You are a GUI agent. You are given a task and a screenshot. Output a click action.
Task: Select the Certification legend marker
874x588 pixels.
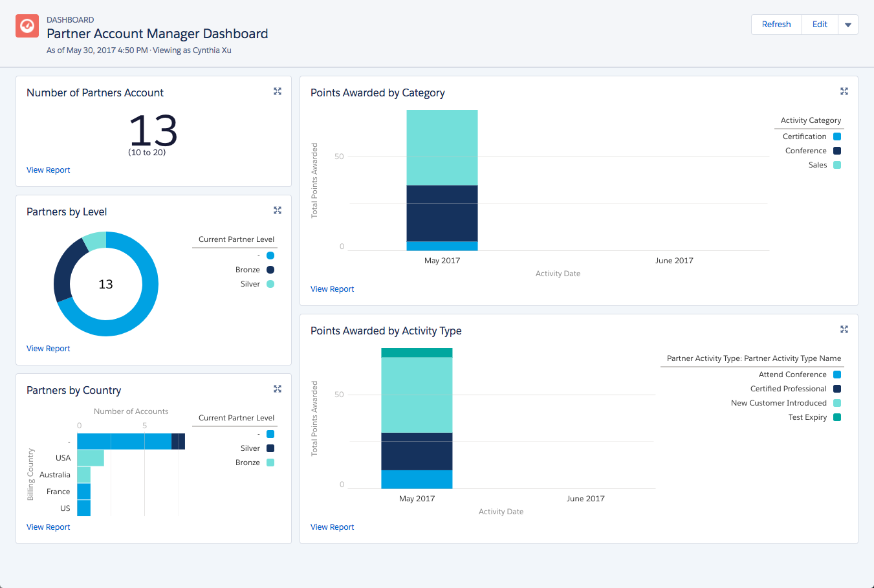[x=838, y=136]
